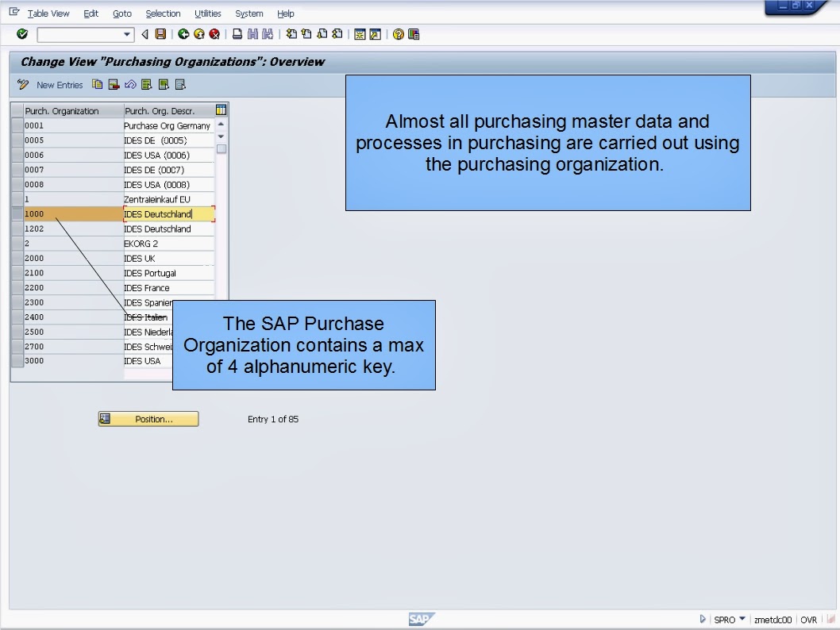Image resolution: width=840 pixels, height=630 pixels.
Task: Select row 0008 with its row selector
Action: click(17, 185)
